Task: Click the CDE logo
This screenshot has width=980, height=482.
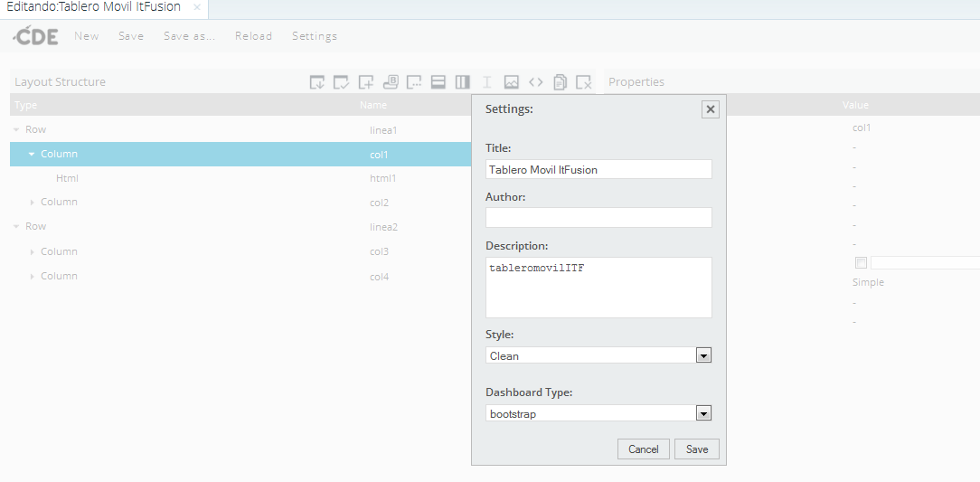Action: (x=35, y=35)
